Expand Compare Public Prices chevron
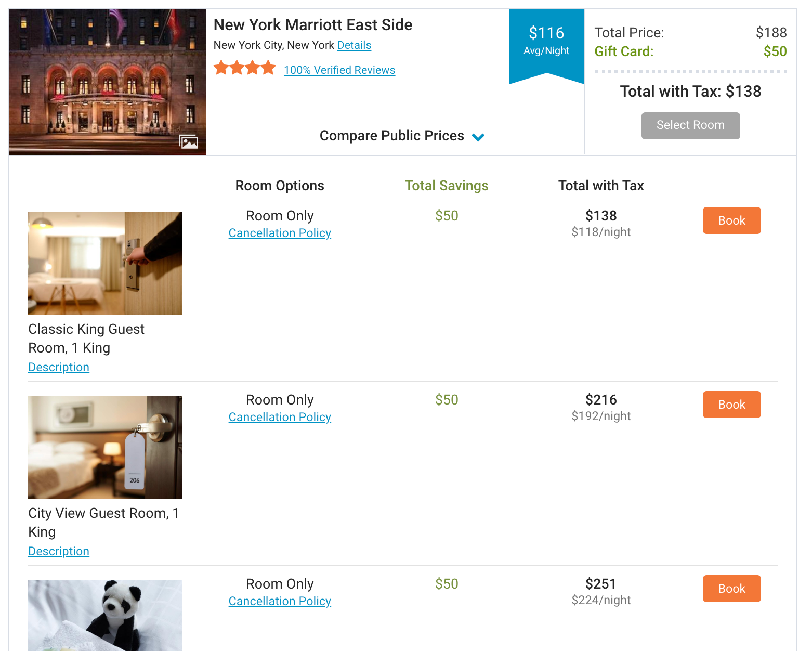Viewport: 812px width, 651px height. click(478, 137)
